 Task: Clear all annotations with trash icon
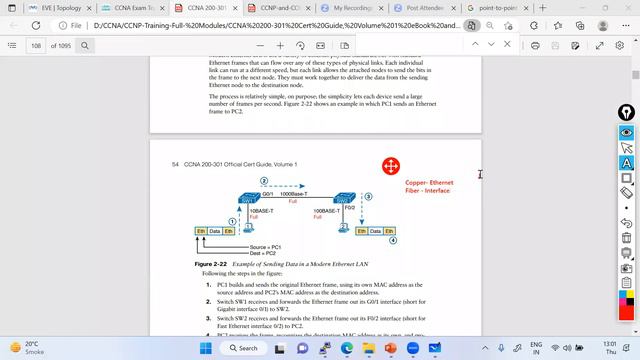[626, 238]
